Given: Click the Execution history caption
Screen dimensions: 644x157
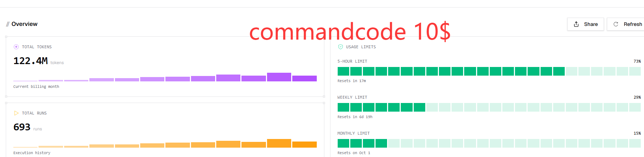Looking at the screenshot, I should pos(32,153).
